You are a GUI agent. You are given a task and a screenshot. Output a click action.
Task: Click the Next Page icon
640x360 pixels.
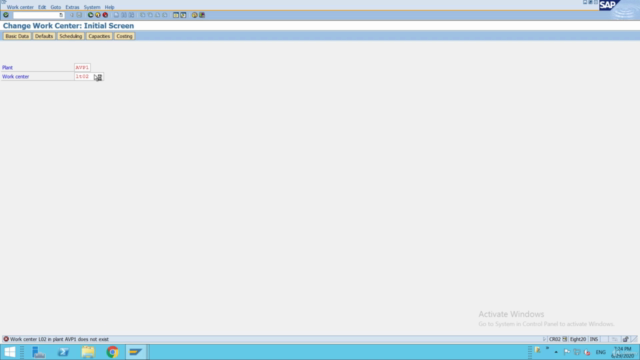tap(157, 15)
